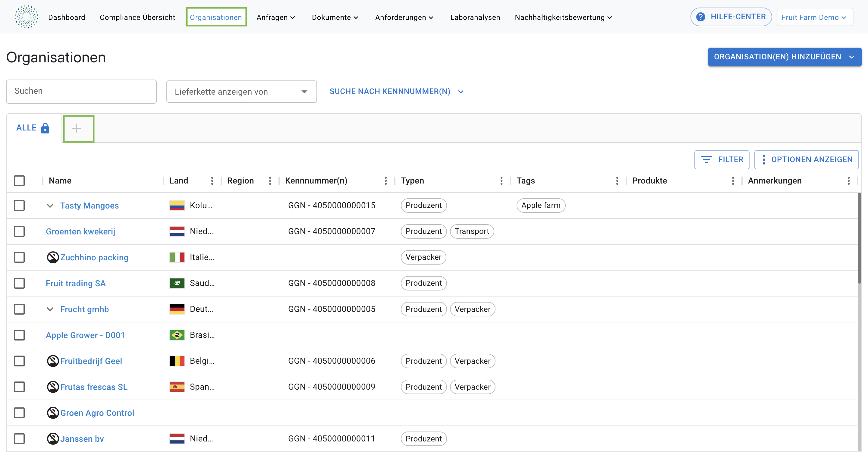The width and height of the screenshot is (868, 452).
Task: Expand Suche nach Kennnummer(n) options
Action: click(397, 92)
